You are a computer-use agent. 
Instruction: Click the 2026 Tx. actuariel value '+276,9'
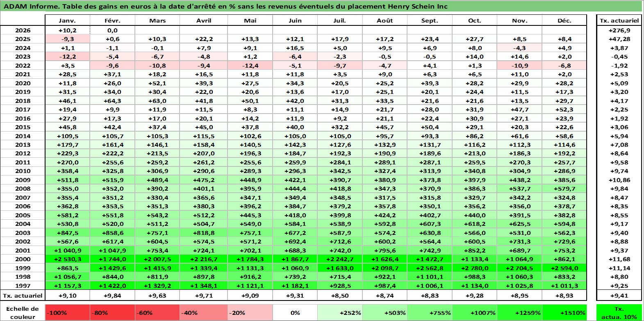(x=619, y=30)
